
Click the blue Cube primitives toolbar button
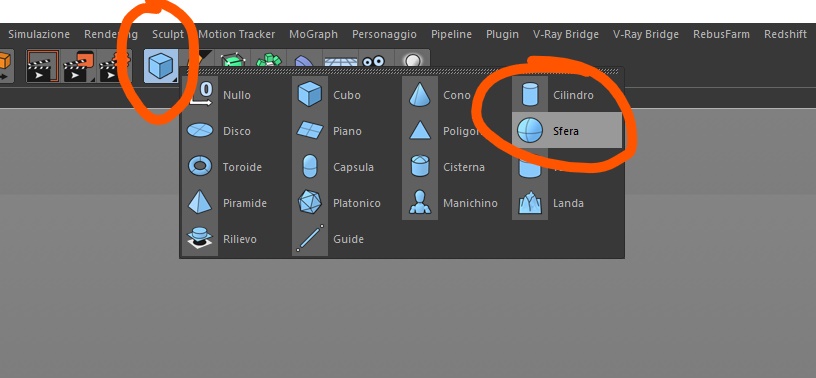click(x=161, y=66)
